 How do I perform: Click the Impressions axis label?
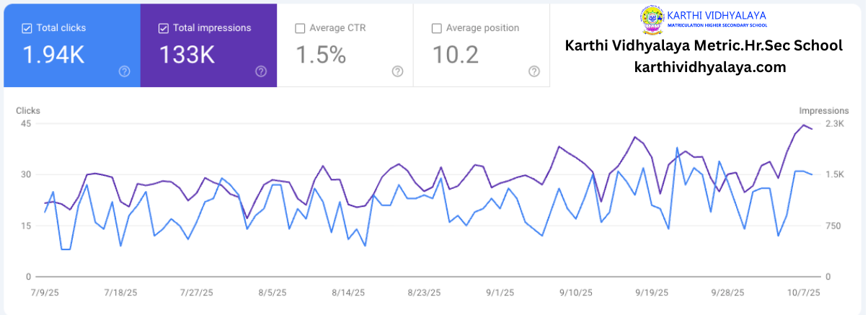(x=824, y=110)
